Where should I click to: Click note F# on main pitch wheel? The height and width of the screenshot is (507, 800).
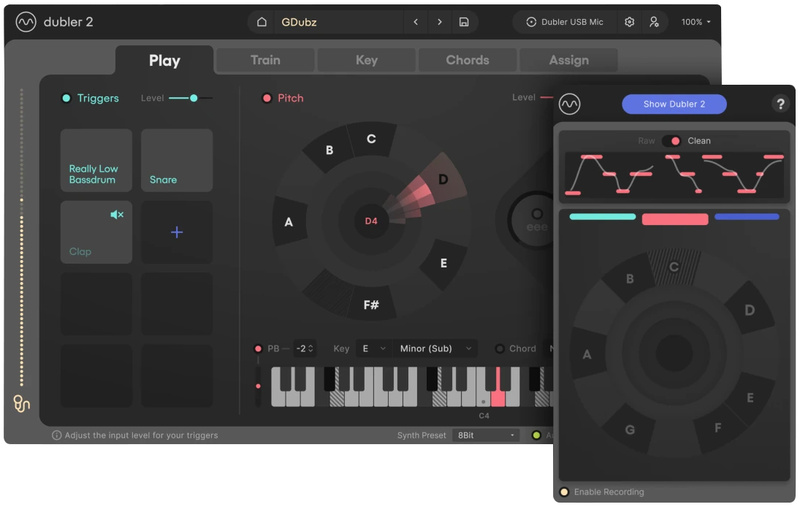(371, 305)
